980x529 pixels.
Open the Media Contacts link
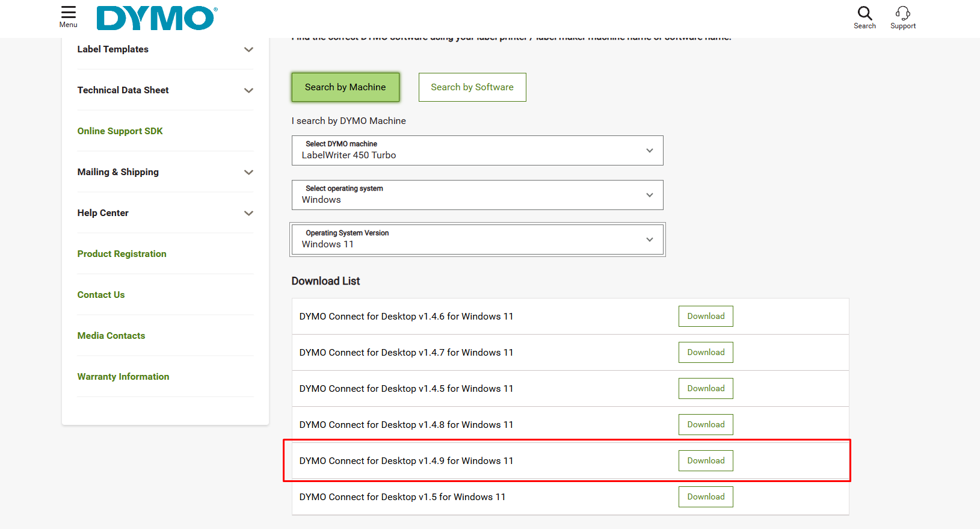point(111,336)
